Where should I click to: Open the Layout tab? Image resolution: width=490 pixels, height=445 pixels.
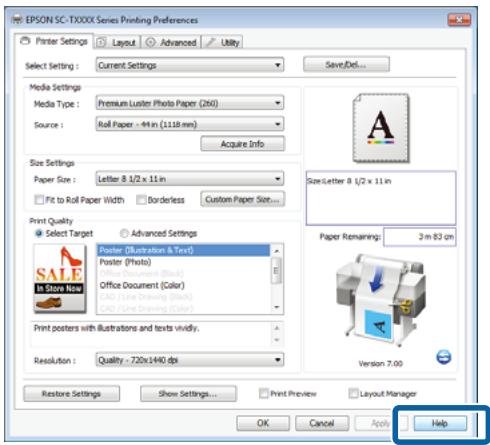pyautogui.click(x=117, y=43)
